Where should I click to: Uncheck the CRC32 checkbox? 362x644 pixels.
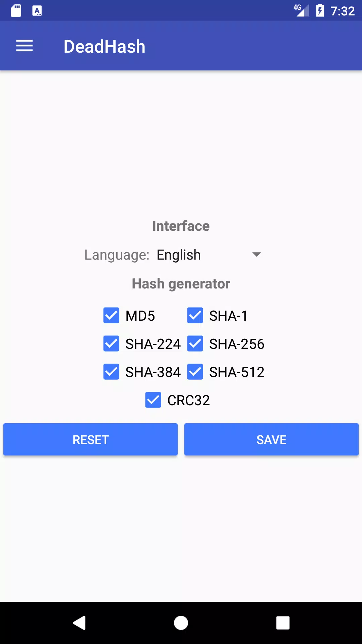[x=153, y=400]
